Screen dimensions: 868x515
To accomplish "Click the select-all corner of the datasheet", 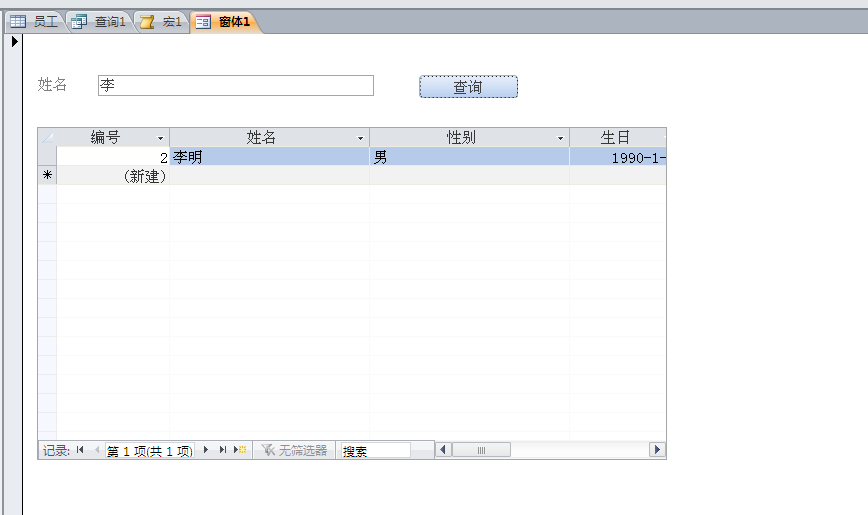I will tap(48, 137).
